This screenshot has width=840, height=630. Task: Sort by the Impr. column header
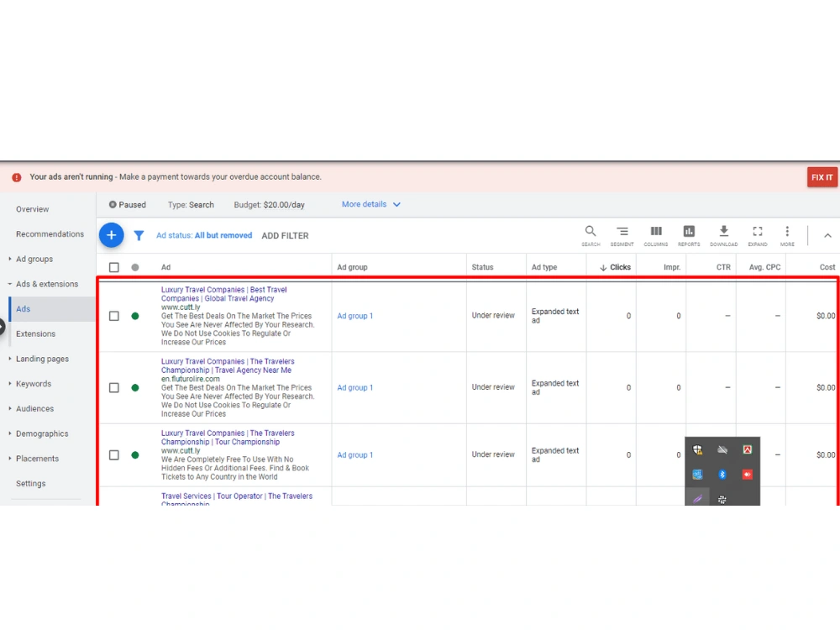coord(672,267)
